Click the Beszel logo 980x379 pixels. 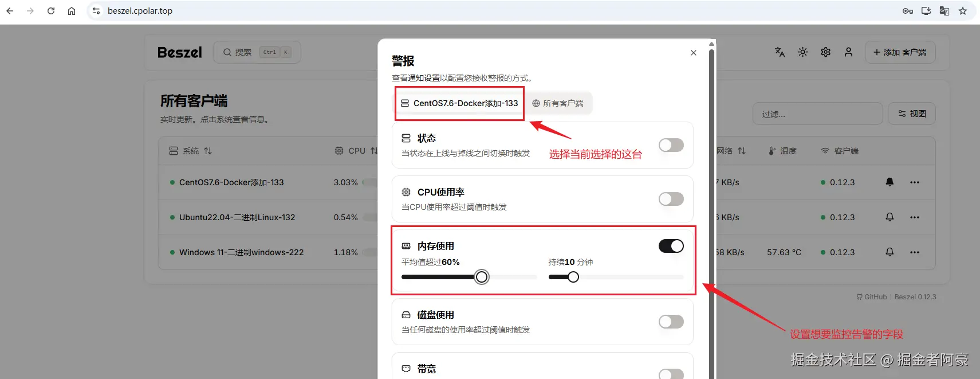point(180,52)
